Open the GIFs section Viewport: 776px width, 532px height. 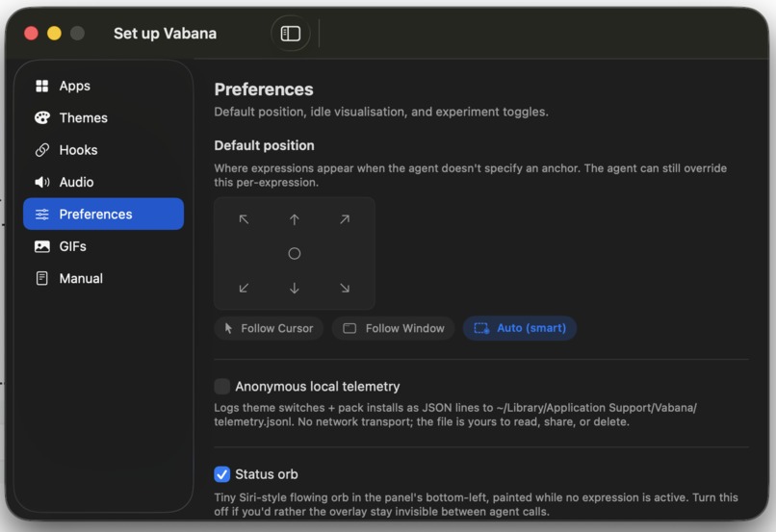tap(103, 246)
